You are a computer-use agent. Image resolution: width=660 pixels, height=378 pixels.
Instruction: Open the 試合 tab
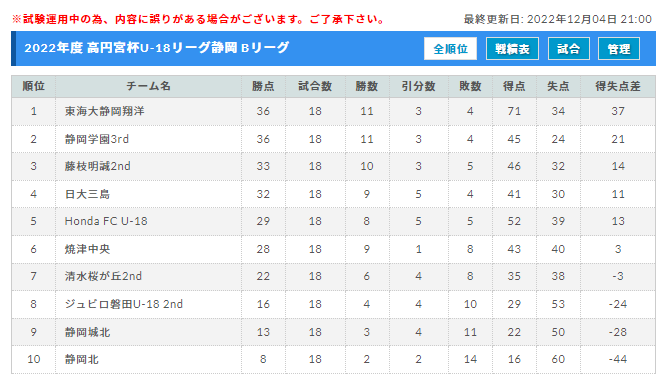568,49
